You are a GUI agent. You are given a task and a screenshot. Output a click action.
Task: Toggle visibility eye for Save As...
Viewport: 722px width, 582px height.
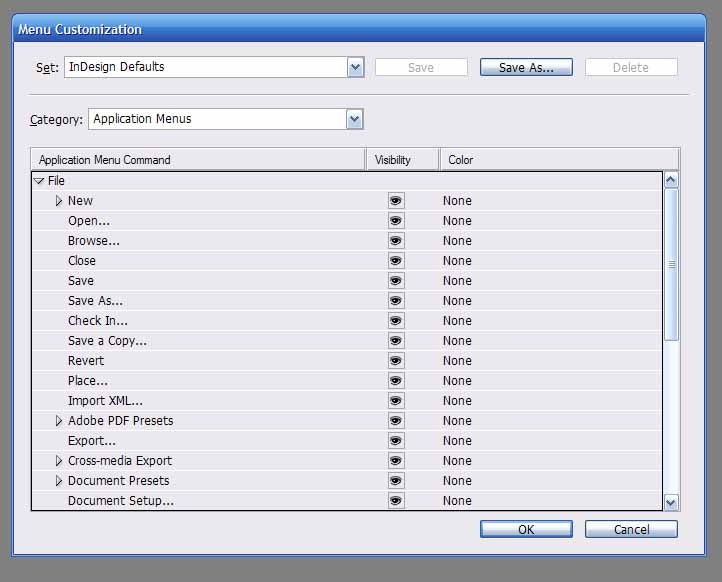point(396,301)
